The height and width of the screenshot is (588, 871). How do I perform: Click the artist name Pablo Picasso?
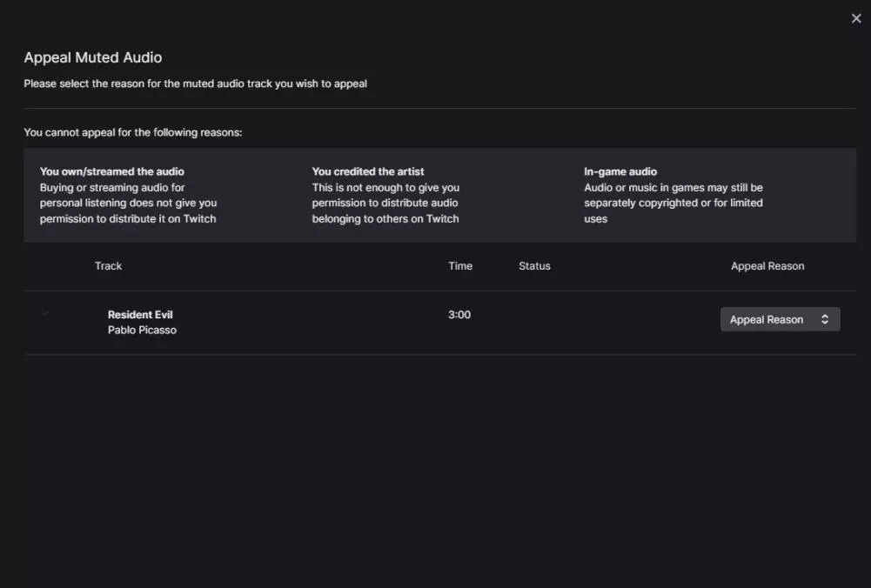(x=142, y=330)
